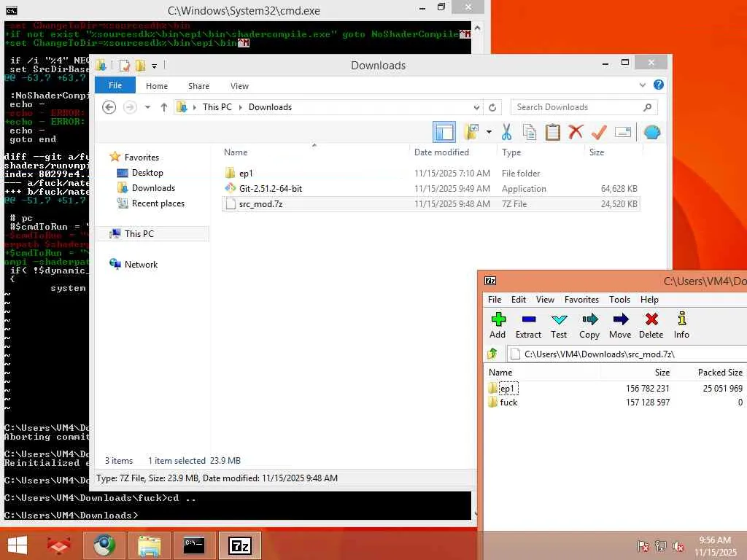Open the dropdown arrow beside the folder options icon

[489, 132]
